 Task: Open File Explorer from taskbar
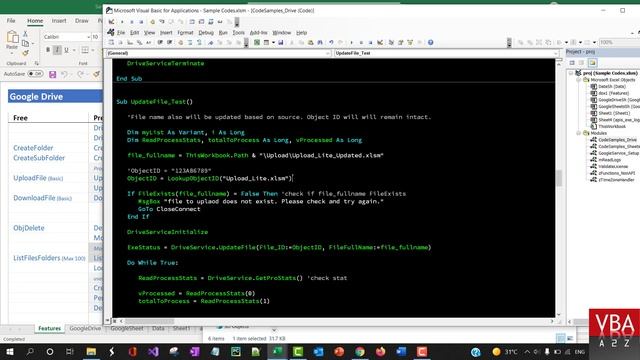(91, 351)
